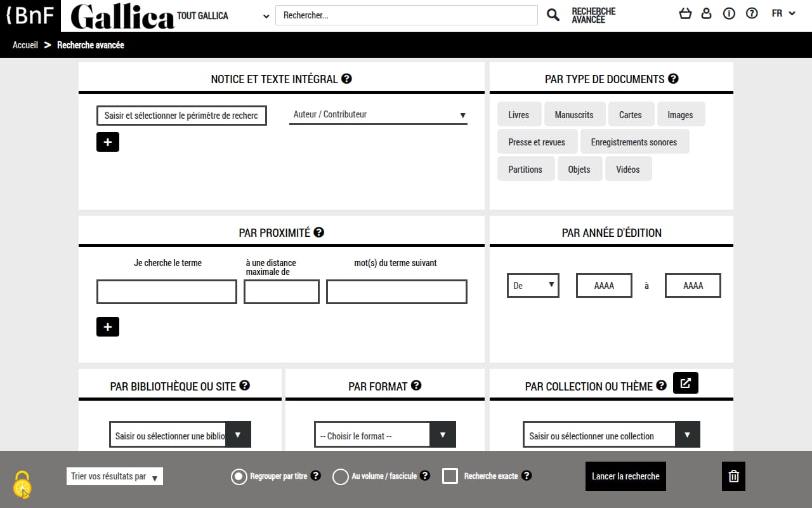Toggle the Enregistrements sonores type button
Image resolution: width=812 pixels, height=508 pixels.
click(x=634, y=142)
